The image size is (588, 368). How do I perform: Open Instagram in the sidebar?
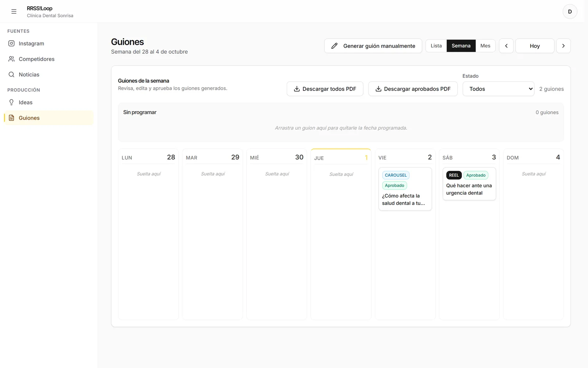click(x=49, y=43)
